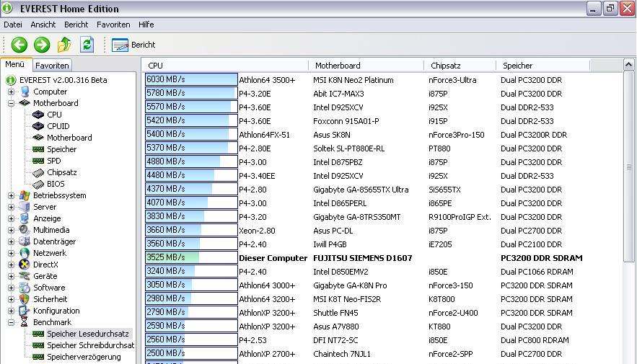
Task: Click the Netzwerk globe icon
Action: point(25,253)
